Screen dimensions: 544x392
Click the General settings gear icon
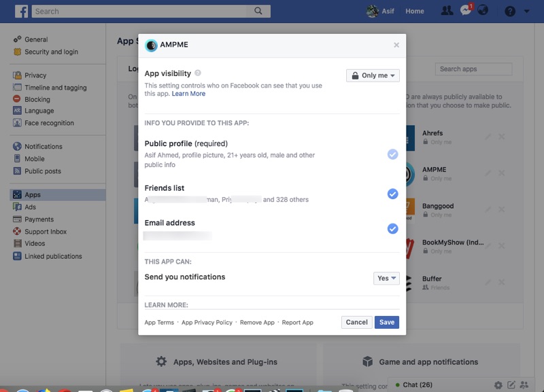(17, 39)
